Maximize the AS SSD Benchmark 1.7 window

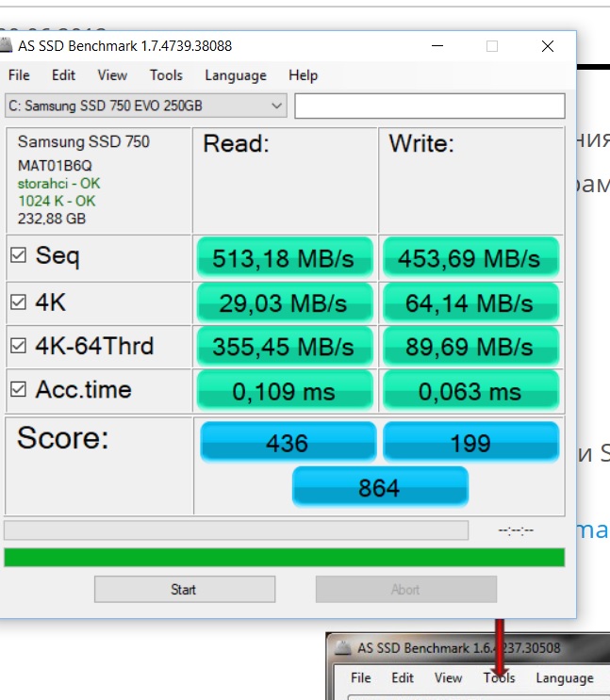click(492, 46)
